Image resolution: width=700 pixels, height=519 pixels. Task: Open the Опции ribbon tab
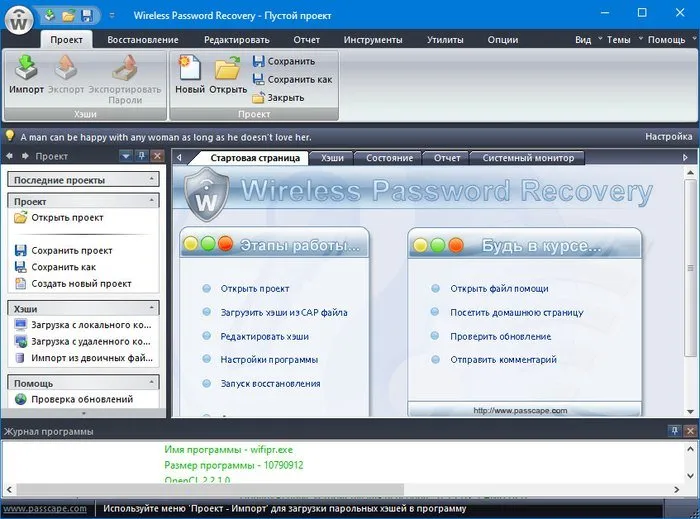click(503, 40)
